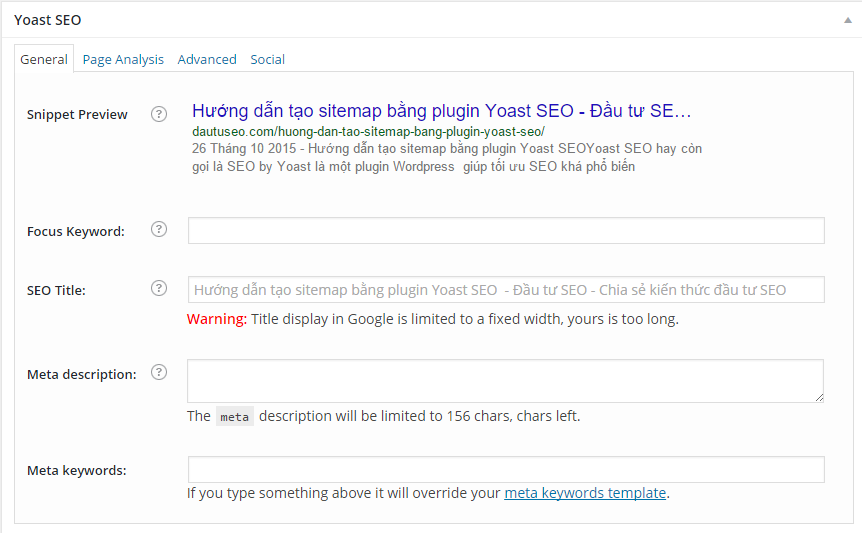Image resolution: width=862 pixels, height=533 pixels.
Task: Select the Meta keywords input field
Action: [x=506, y=470]
